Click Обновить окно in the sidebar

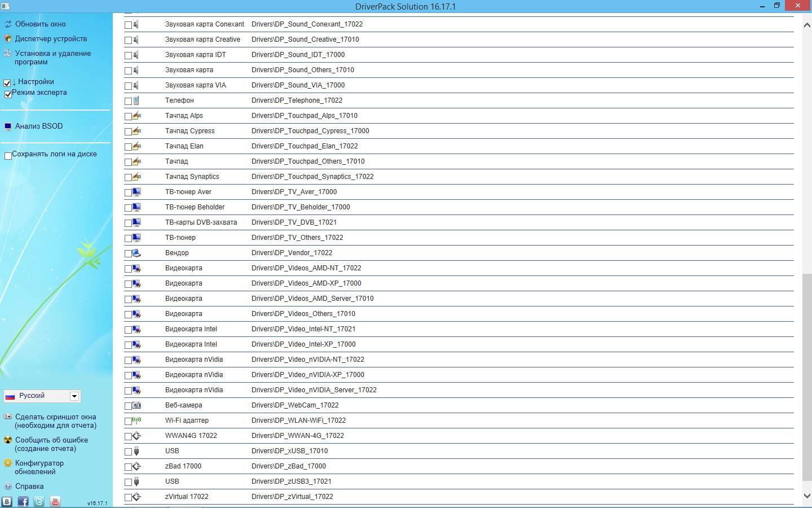point(41,24)
